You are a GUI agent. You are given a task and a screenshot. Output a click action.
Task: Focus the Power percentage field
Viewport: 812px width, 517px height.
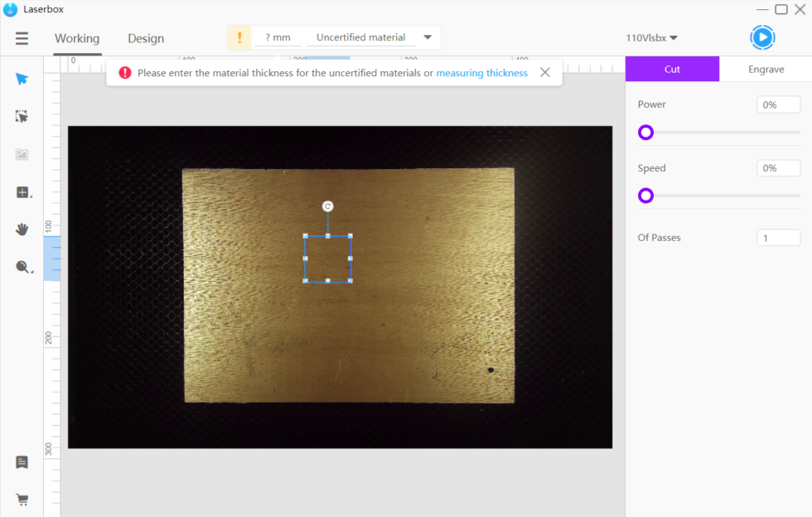pyautogui.click(x=778, y=104)
